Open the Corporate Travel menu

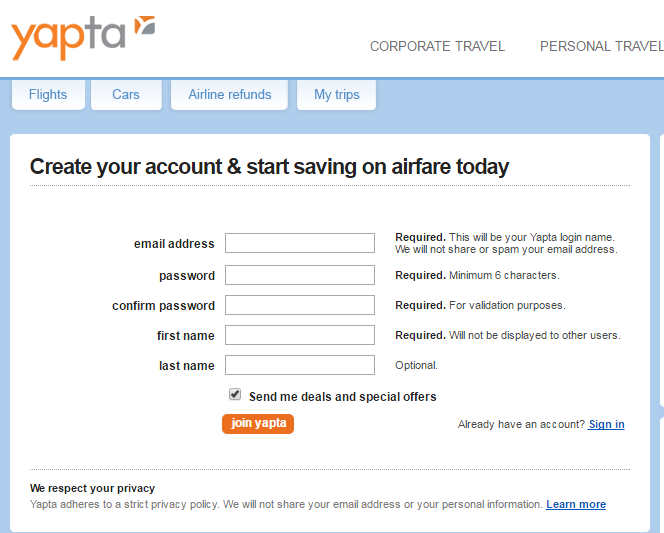point(437,46)
